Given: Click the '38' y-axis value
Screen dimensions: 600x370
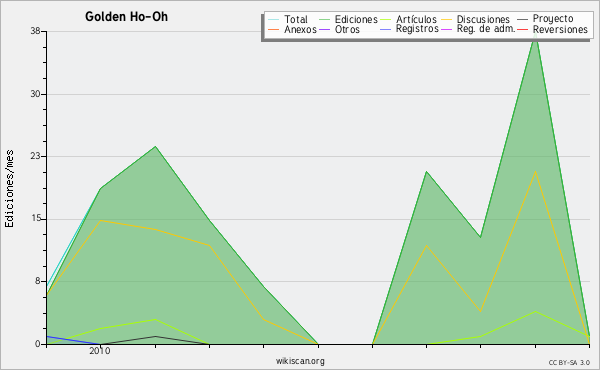Looking at the screenshot, I should coord(36,31).
